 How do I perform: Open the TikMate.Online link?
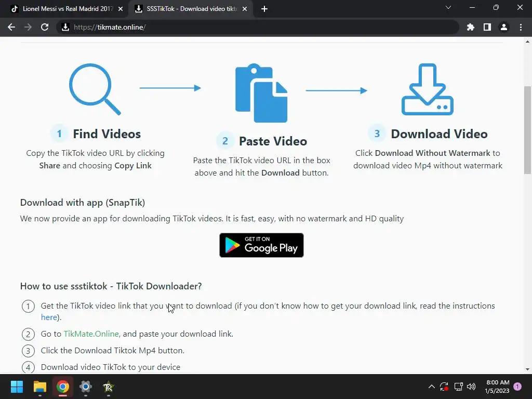coord(91,334)
